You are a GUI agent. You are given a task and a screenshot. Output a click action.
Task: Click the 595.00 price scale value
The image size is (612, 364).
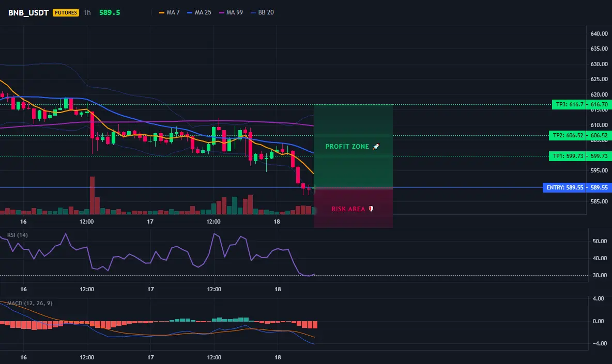[599, 171]
